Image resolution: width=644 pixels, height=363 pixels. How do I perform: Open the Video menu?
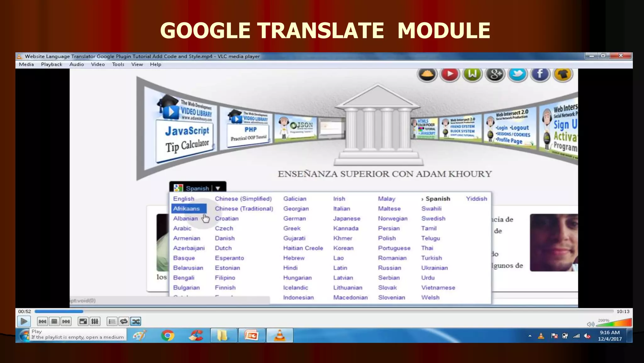[98, 64]
